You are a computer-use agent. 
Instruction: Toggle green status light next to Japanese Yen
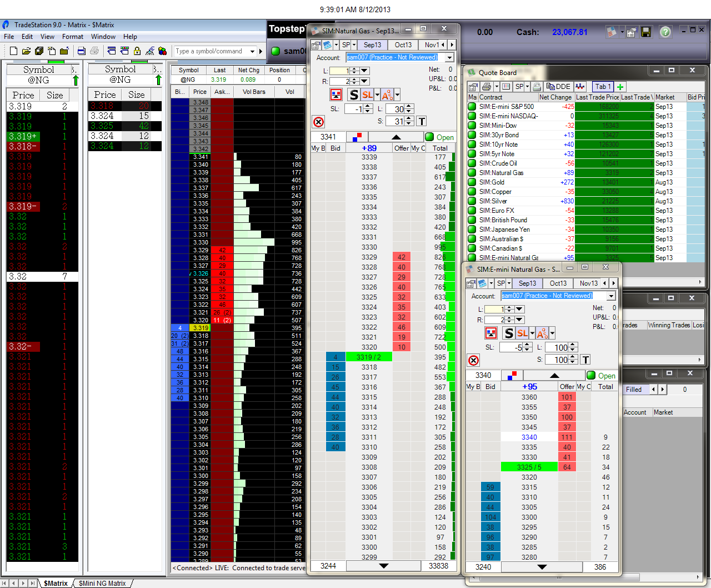[x=472, y=230]
